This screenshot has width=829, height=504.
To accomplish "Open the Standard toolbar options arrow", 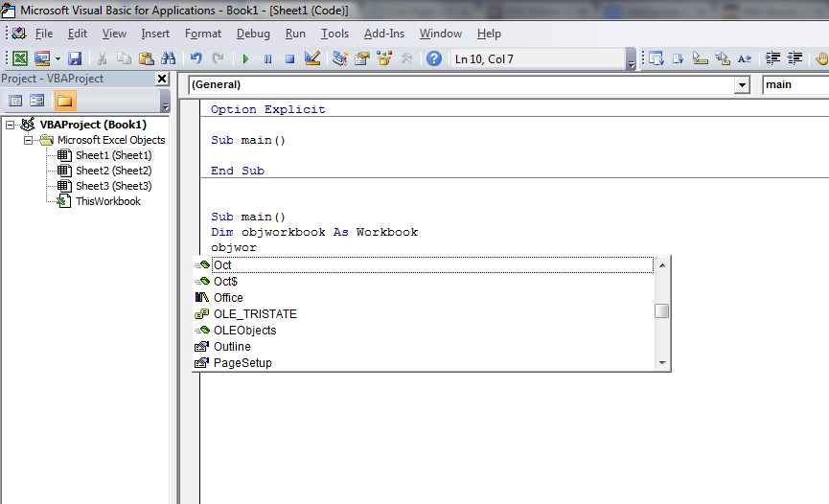I will [631, 58].
